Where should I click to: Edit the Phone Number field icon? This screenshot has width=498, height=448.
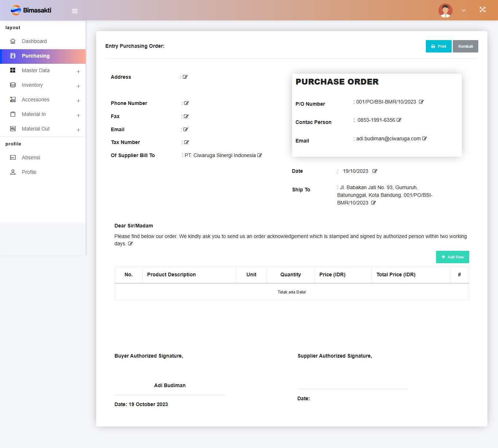tap(186, 103)
